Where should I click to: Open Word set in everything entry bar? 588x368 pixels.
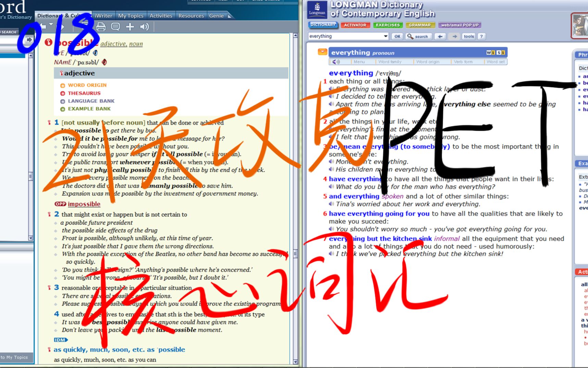click(x=495, y=62)
